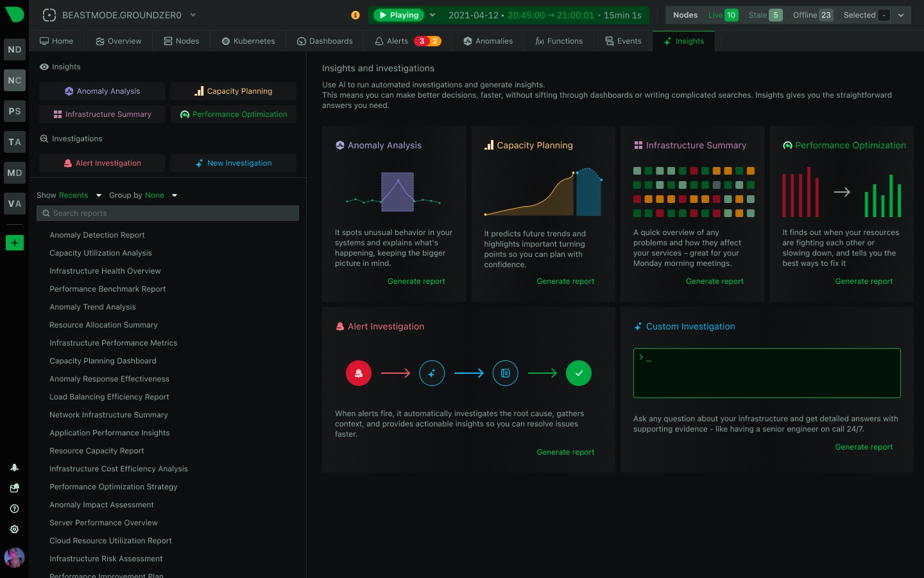Click the Anomaly Analysis insight icon

(x=340, y=145)
